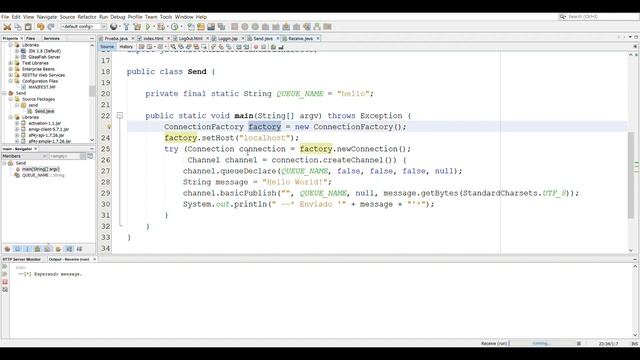Click the Projects tree vertical scrollbar
Viewport: 640px width, 360px height.
(x=92, y=91)
